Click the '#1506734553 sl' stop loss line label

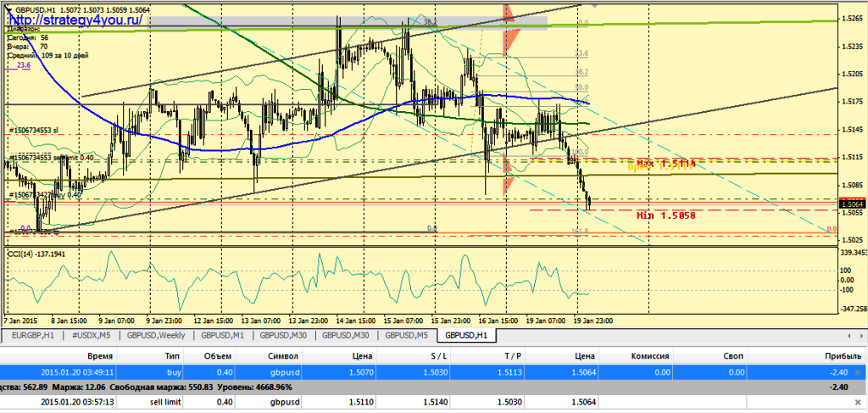34,130
